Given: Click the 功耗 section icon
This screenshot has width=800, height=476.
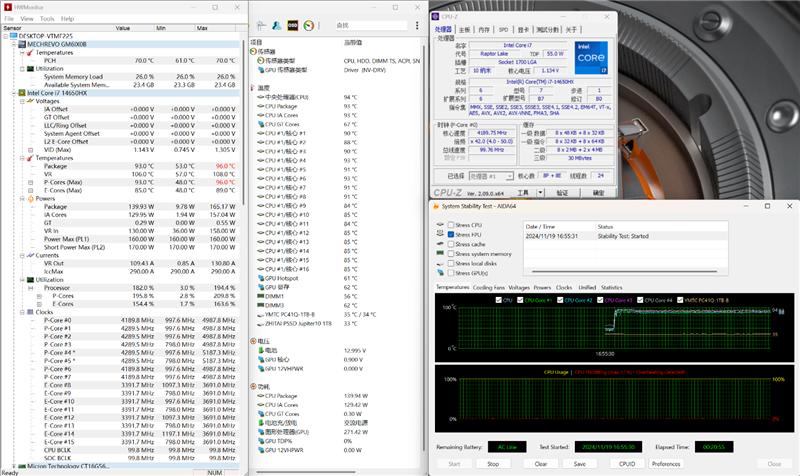Looking at the screenshot, I should pyautogui.click(x=254, y=387).
